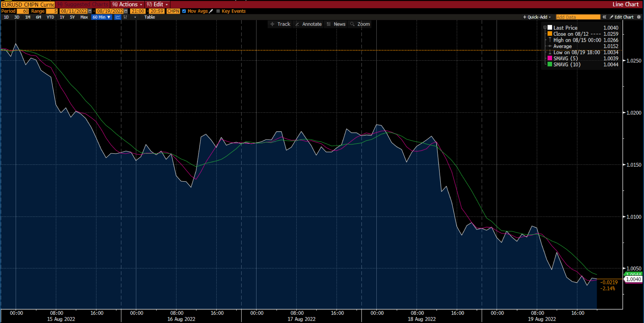
Task: Edit moving averages with the pencil icon
Action: tap(211, 11)
